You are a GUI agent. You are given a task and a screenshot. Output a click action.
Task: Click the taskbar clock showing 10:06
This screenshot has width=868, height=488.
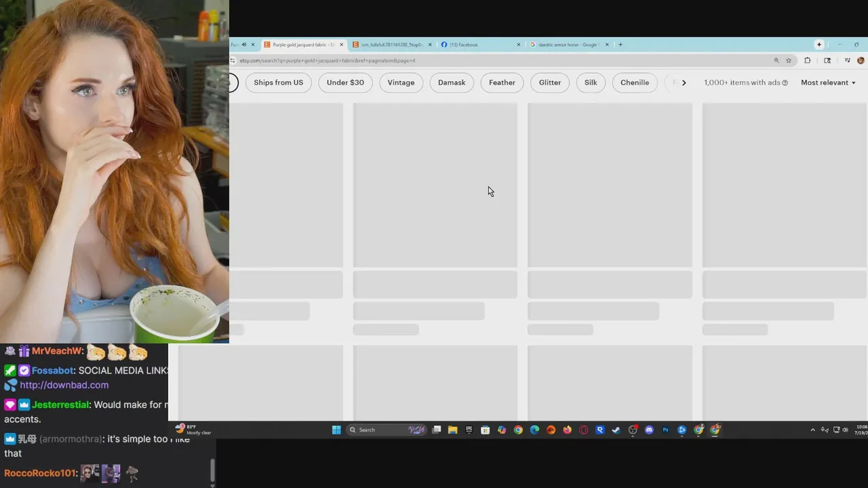coord(861,430)
